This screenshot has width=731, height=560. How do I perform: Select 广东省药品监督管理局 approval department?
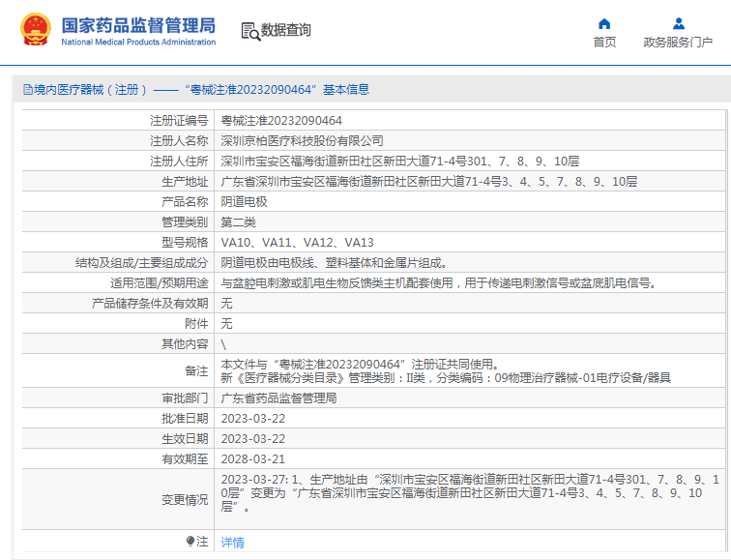pyautogui.click(x=278, y=398)
